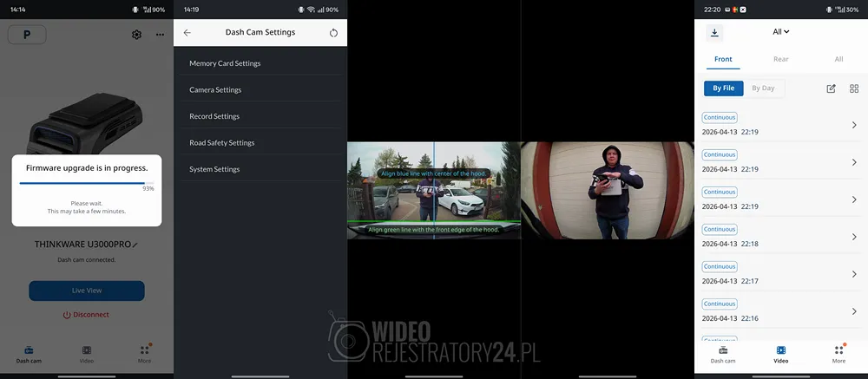The width and height of the screenshot is (868, 379).
Task: Tap the back arrow in Dash Cam Settings
Action: pos(187,33)
